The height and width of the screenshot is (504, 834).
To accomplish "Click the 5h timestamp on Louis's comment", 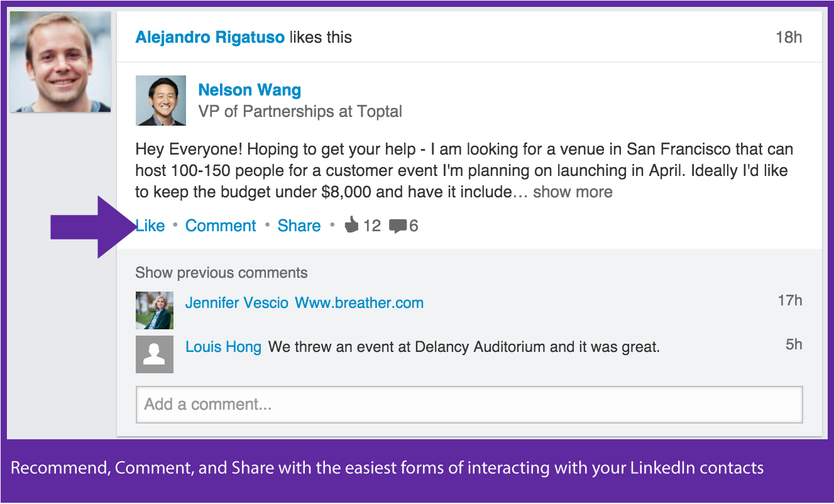I will tap(794, 344).
